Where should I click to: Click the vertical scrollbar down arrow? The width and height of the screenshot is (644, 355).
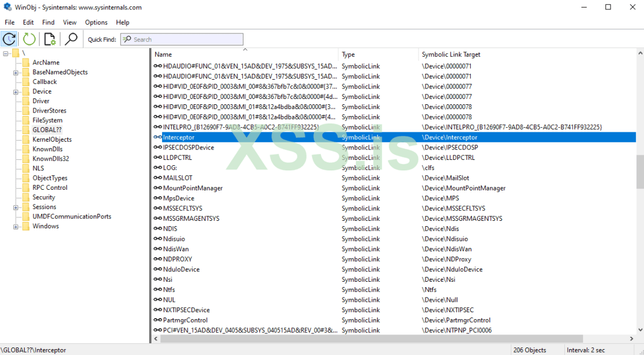tap(640, 330)
